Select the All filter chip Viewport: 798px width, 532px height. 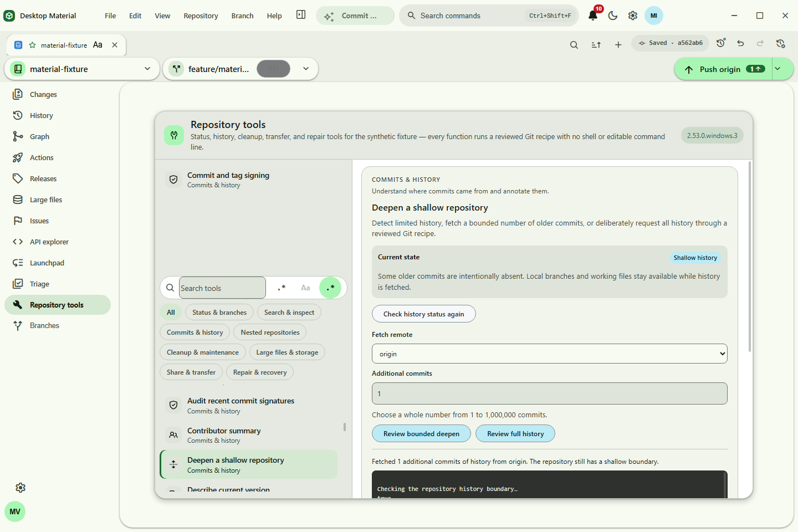click(x=171, y=313)
